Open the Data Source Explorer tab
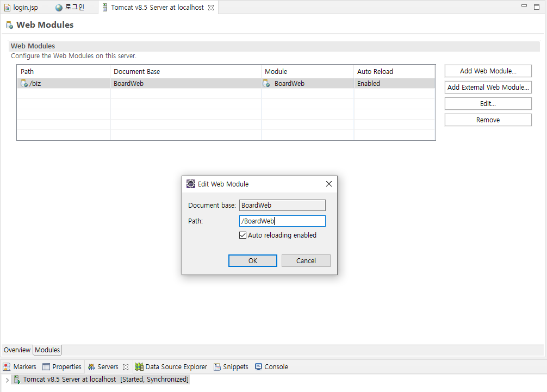This screenshot has height=392, width=547. pyautogui.click(x=171, y=366)
